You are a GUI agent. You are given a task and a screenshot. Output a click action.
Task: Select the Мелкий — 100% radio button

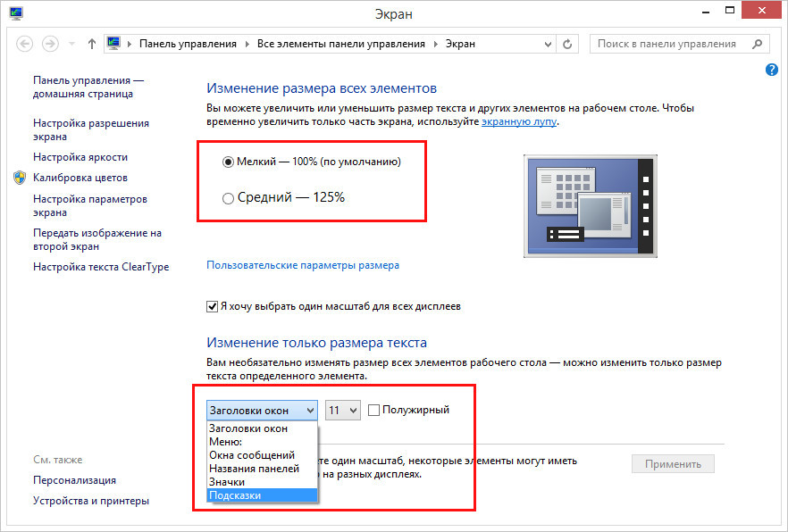[x=228, y=162]
